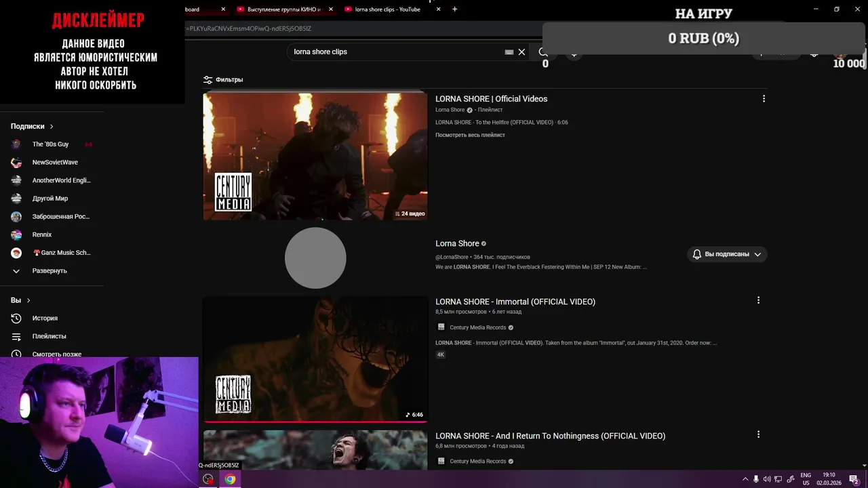This screenshot has width=868, height=488.
Task: Open Заброшенная Рос... channel avatar
Action: coord(16,217)
